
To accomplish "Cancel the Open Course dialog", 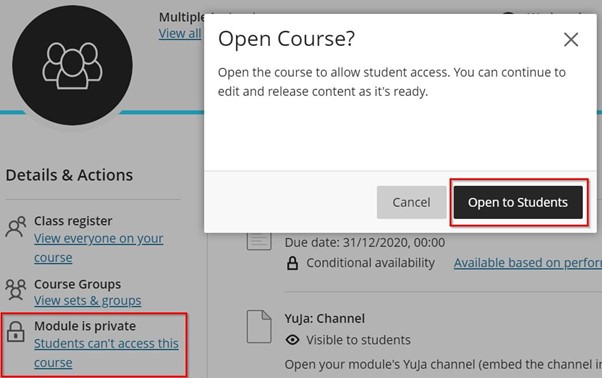I will [411, 202].
